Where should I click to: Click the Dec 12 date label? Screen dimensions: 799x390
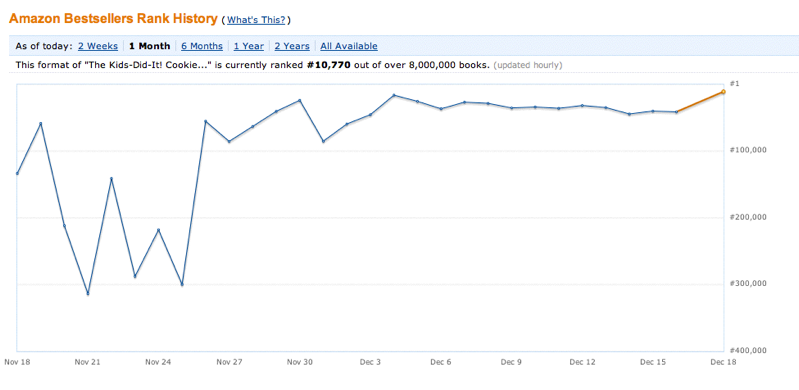point(582,362)
